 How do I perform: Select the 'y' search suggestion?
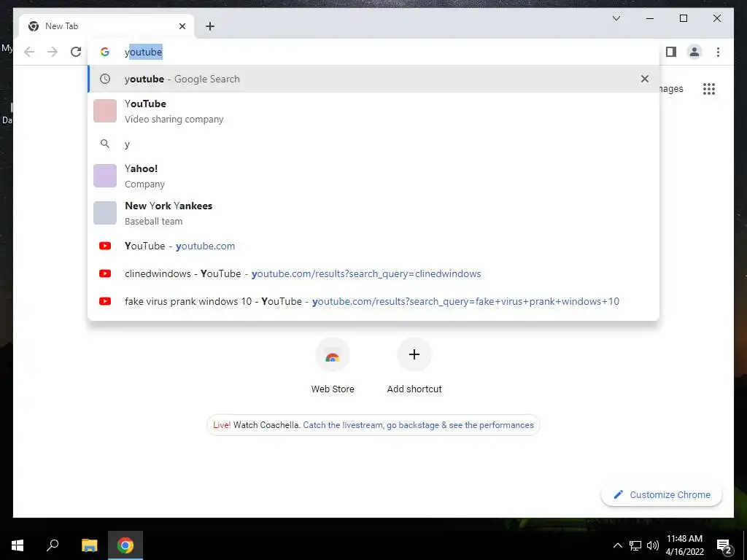point(373,144)
